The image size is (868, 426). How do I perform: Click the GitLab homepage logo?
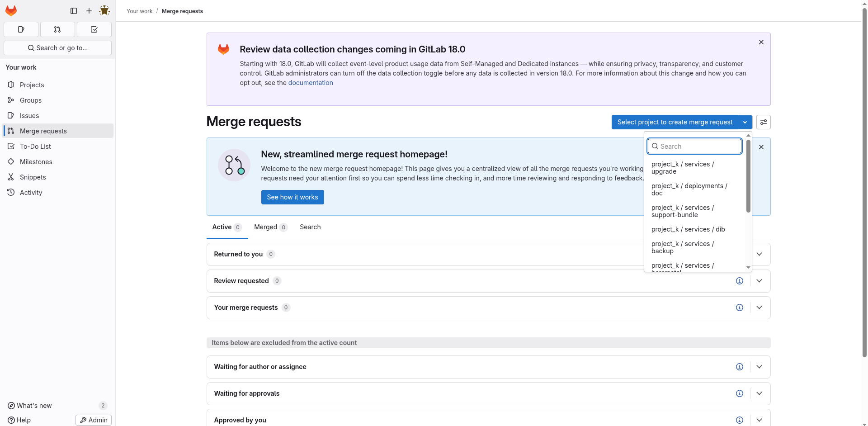[x=11, y=11]
